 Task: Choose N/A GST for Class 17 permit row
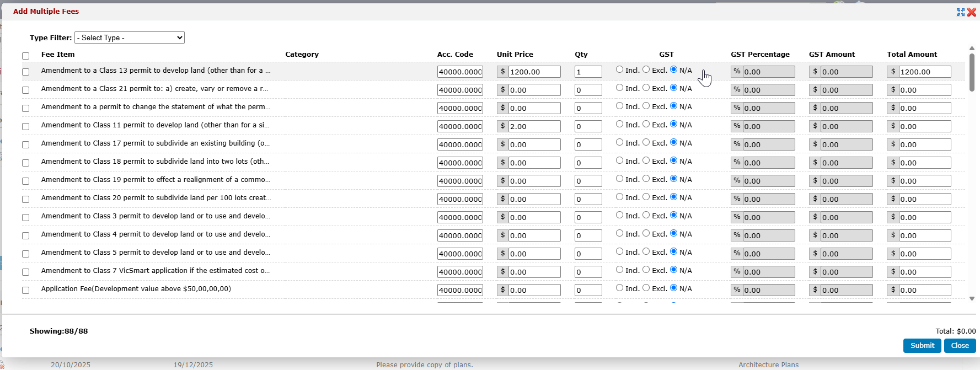tap(673, 142)
